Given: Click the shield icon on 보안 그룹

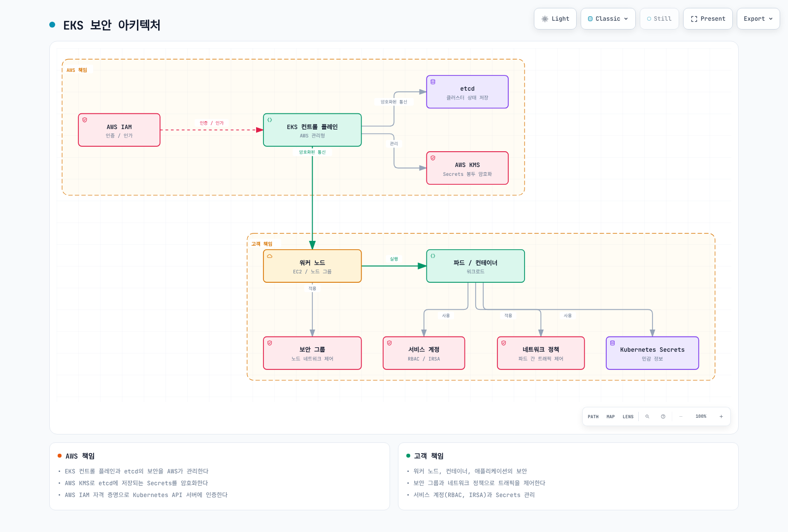Looking at the screenshot, I should click(x=270, y=343).
